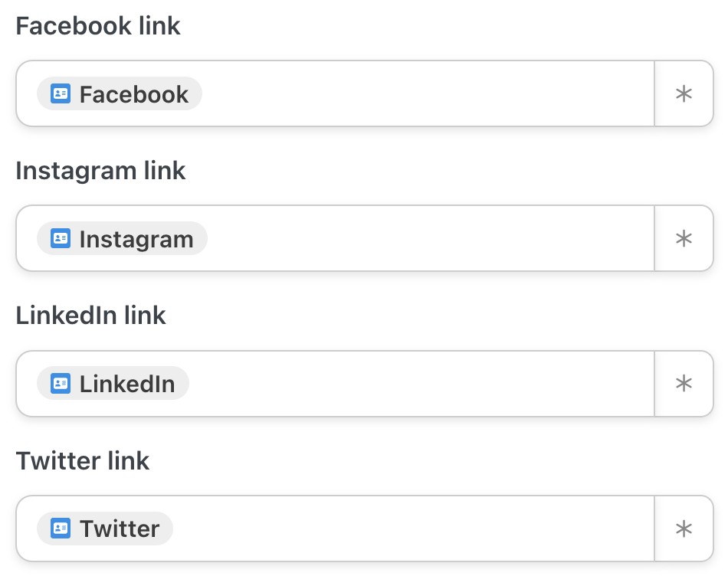Focus the Twitter link input field
The height and width of the screenshot is (576, 728).
point(421,529)
